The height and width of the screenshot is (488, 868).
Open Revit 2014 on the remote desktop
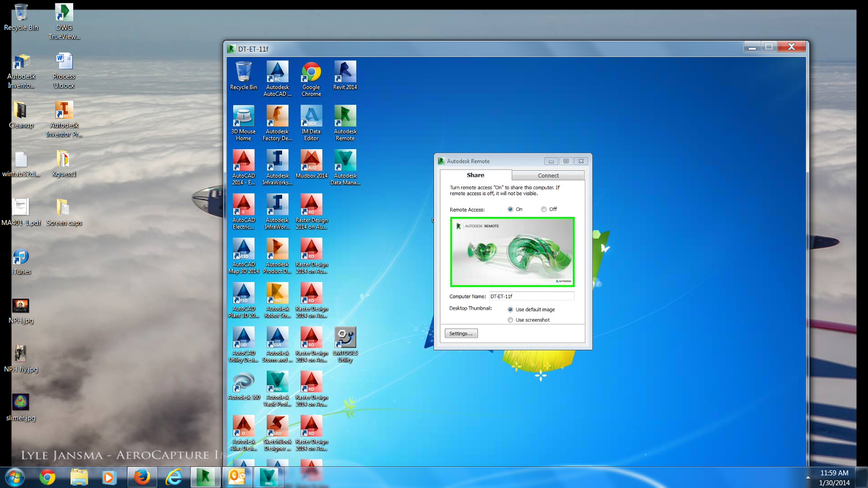(x=345, y=76)
